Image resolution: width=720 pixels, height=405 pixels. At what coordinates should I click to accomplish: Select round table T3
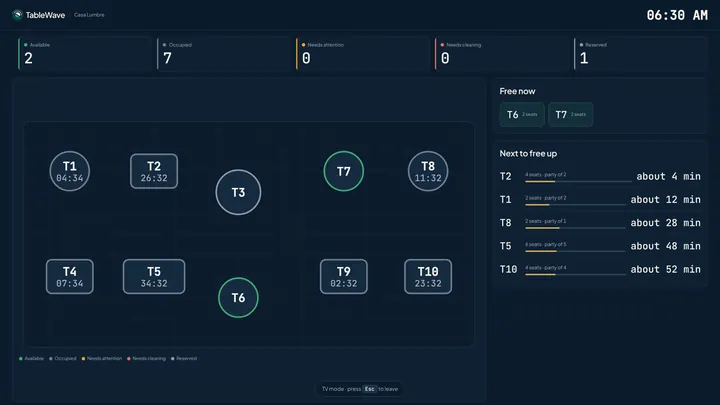pyautogui.click(x=238, y=192)
